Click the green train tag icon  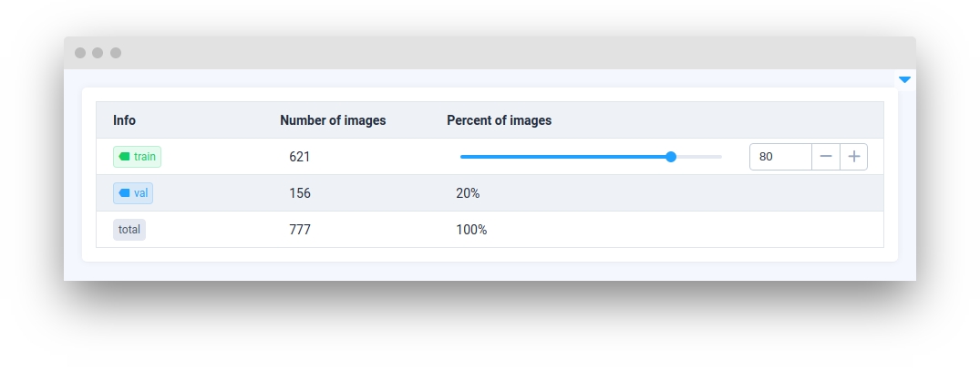click(x=124, y=157)
